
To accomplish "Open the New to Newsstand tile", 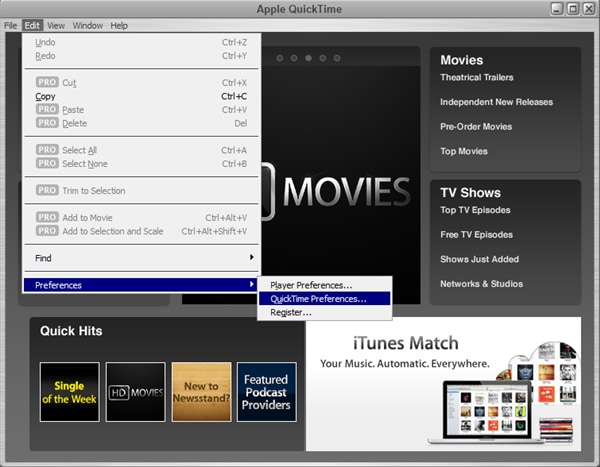I will (x=201, y=392).
